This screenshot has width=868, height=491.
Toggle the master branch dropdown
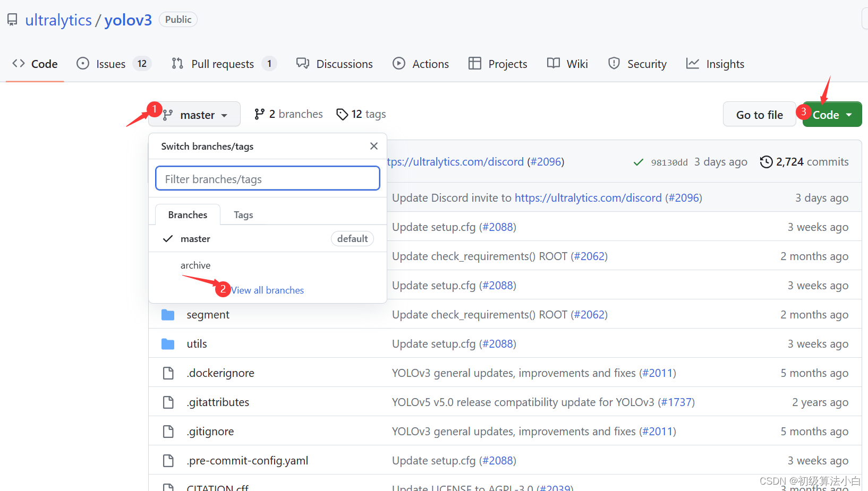(x=194, y=114)
